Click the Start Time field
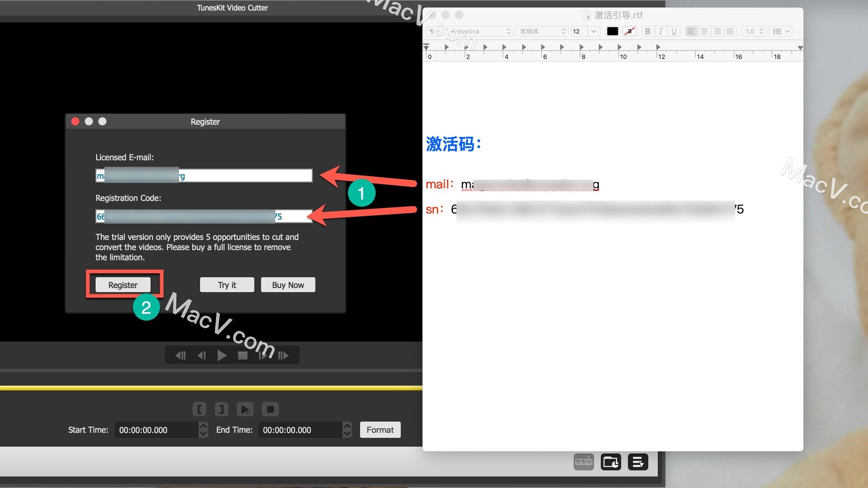This screenshot has width=868, height=488. [x=156, y=430]
